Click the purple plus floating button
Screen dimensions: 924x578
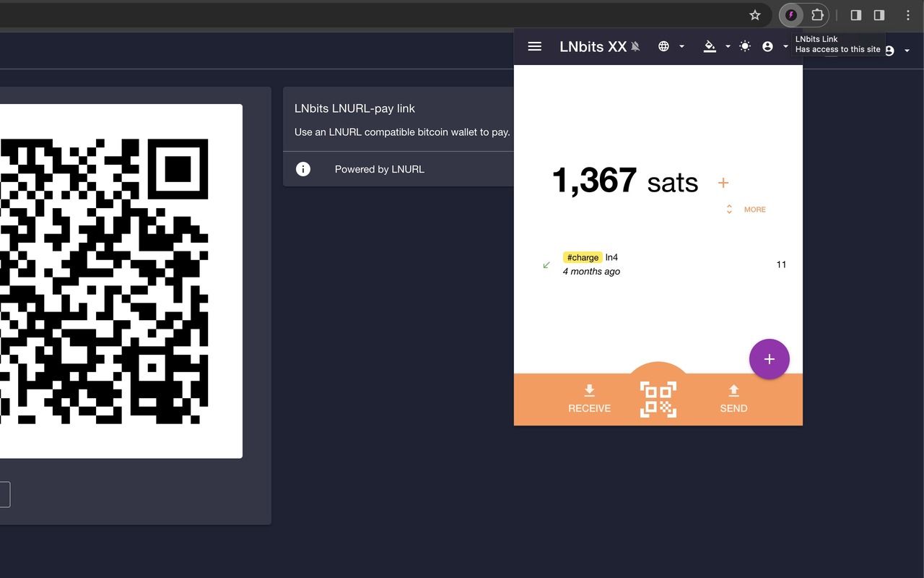click(x=770, y=359)
